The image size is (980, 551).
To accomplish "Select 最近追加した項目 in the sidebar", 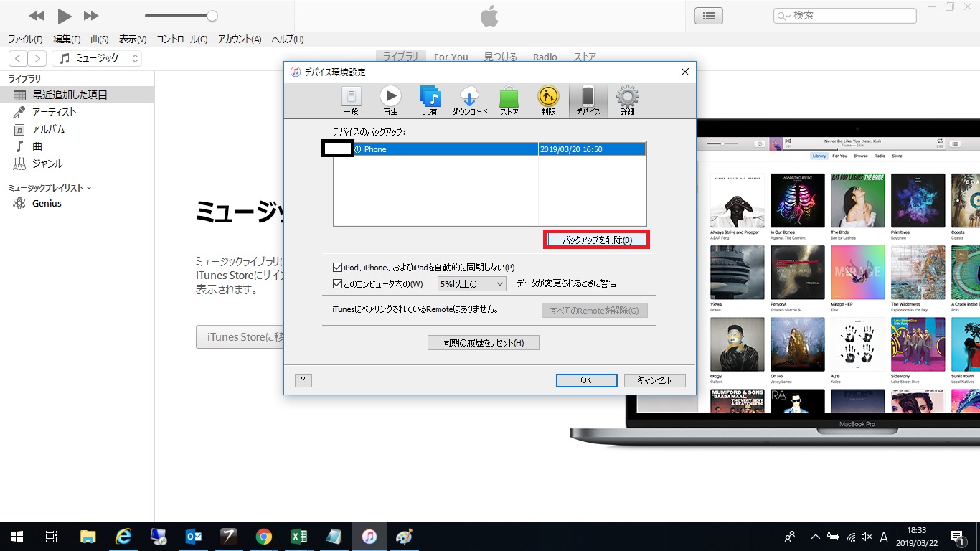I will pos(77,95).
